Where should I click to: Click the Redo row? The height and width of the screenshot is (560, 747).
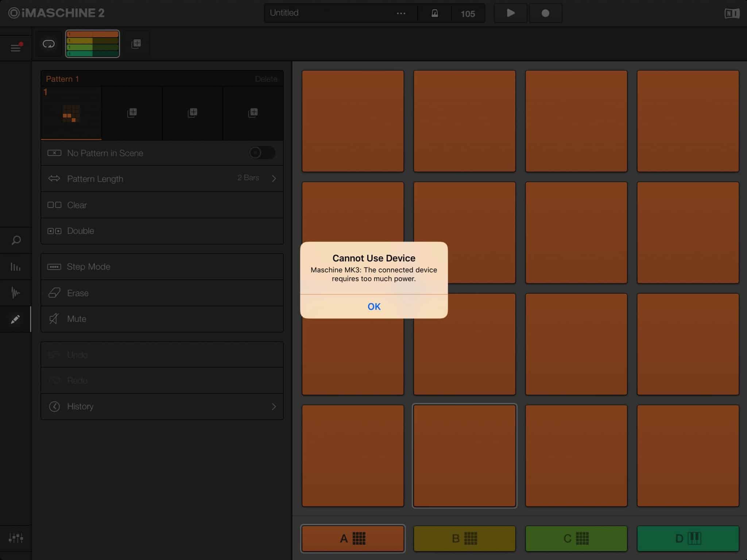pos(162,381)
